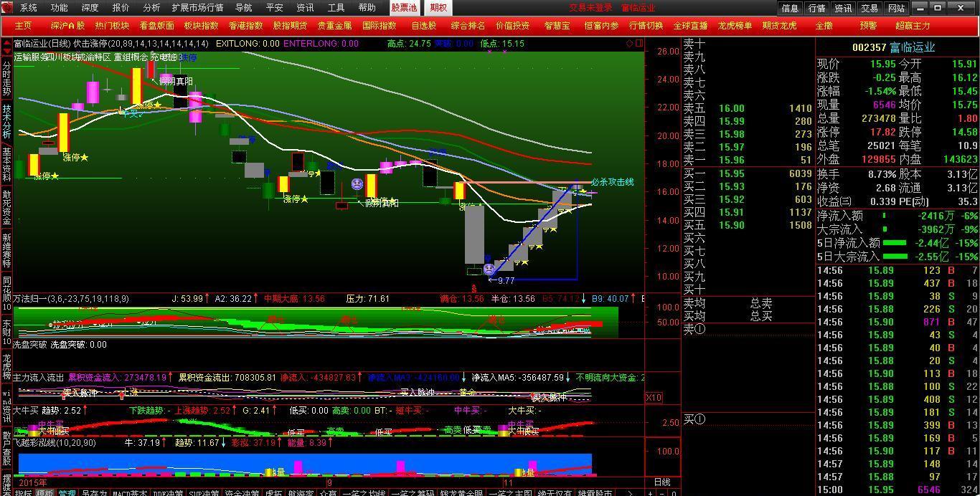The height and width of the screenshot is (496, 980).
Task: Select the 另存为 bottom tab
Action: click(94, 492)
